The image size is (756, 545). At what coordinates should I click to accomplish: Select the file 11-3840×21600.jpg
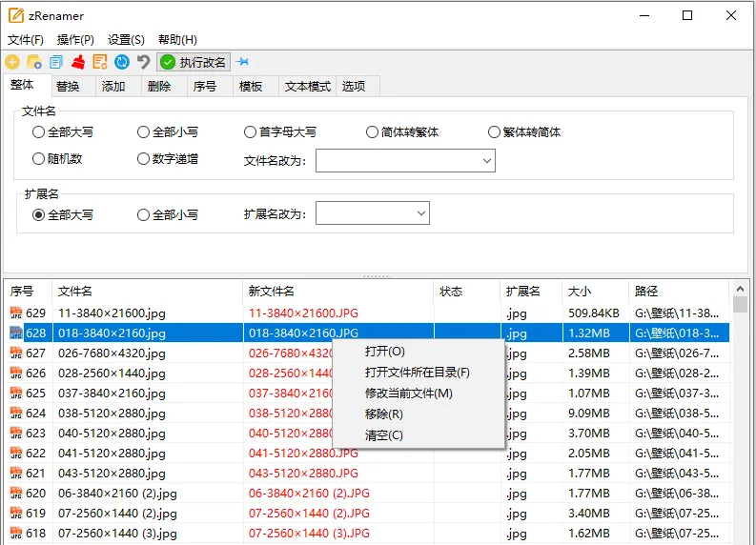[x=112, y=313]
